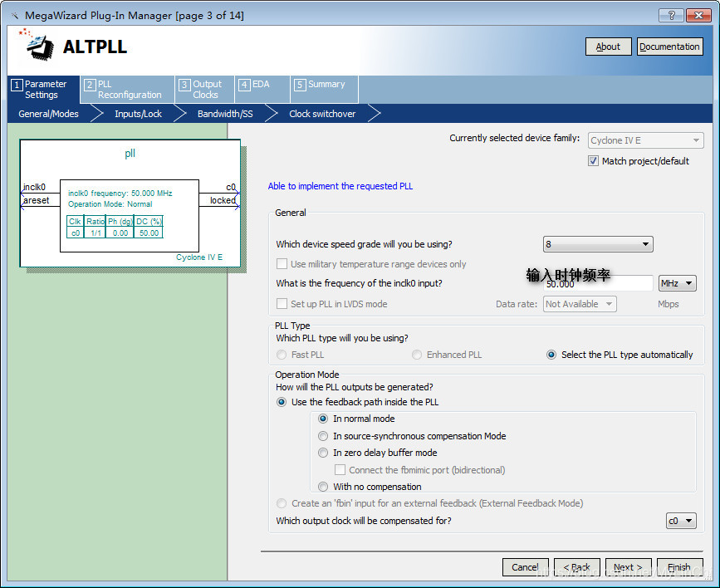Select Create an 'fbin' input external feedback
This screenshot has width=720, height=588.
282,503
